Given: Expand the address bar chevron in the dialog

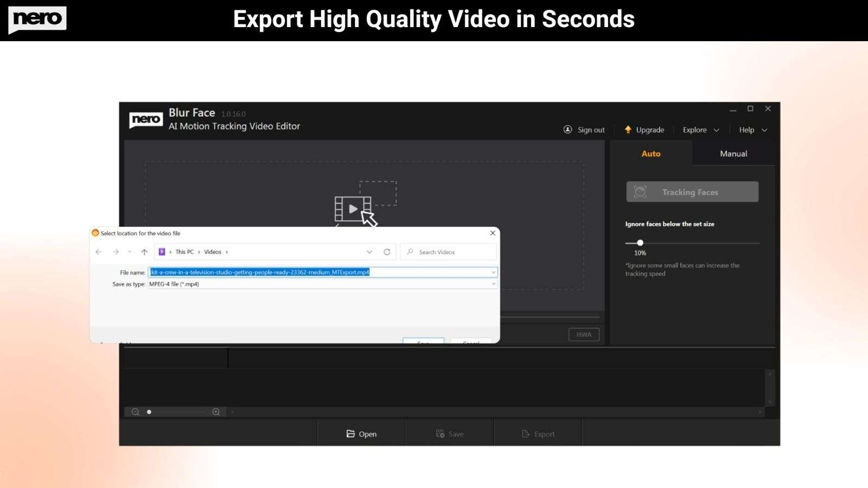Looking at the screenshot, I should (369, 252).
